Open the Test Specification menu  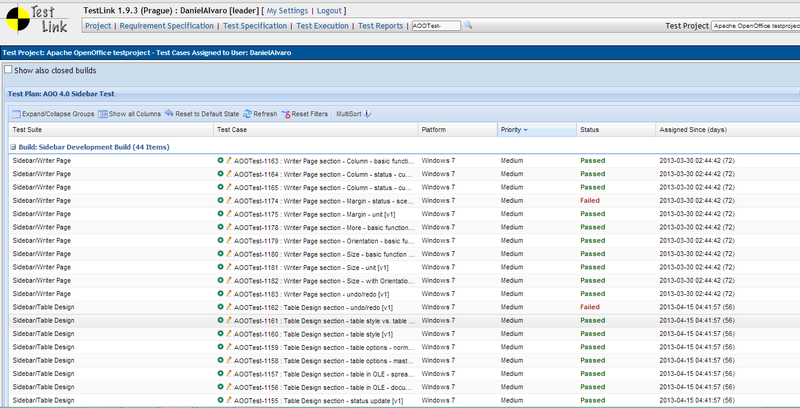(x=255, y=26)
